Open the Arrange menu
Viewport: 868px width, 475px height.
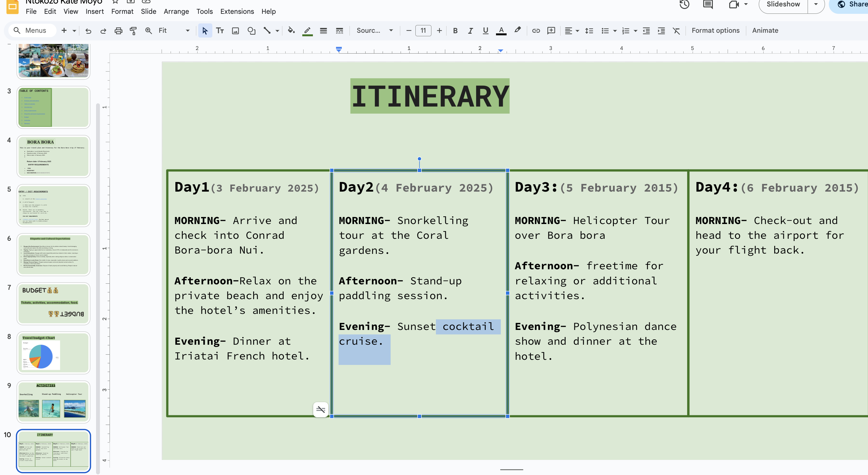(176, 11)
